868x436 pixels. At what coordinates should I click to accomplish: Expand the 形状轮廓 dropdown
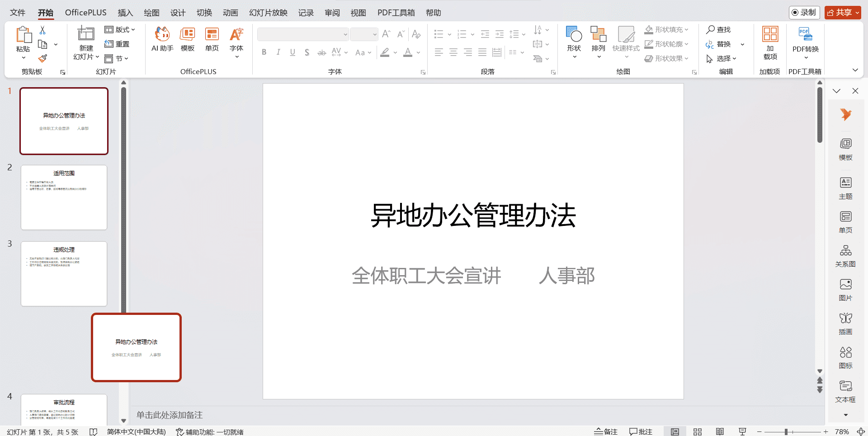(687, 44)
